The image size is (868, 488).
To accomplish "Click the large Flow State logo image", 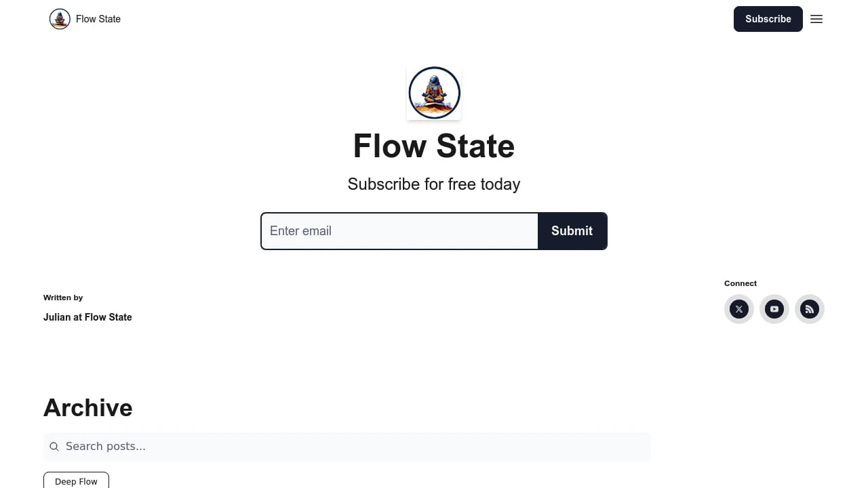I will pos(434,92).
